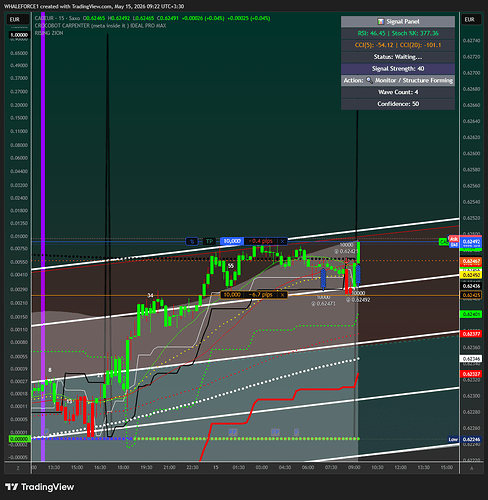Cancel the orange 10,000 position line
This screenshot has height=500, width=488.
[x=282, y=295]
